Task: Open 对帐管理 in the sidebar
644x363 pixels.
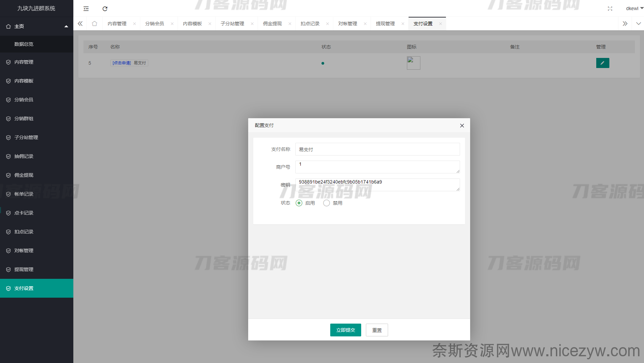Action: click(37, 251)
